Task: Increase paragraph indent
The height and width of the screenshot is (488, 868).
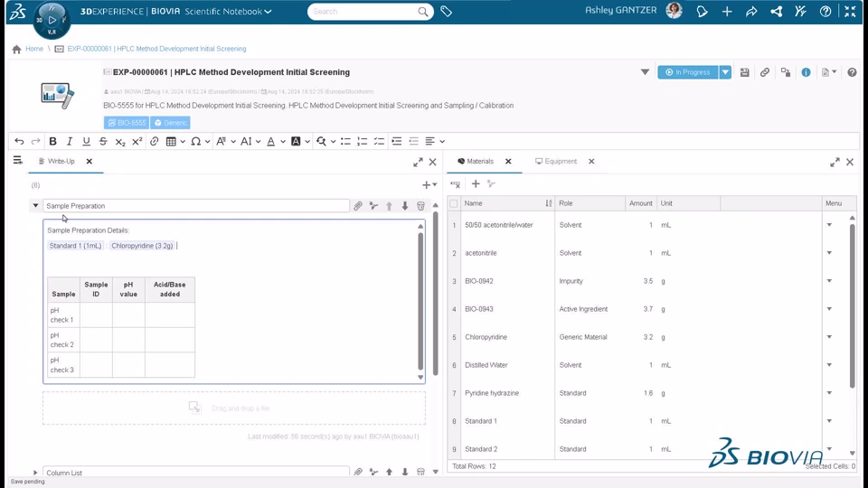Action: coord(396,141)
